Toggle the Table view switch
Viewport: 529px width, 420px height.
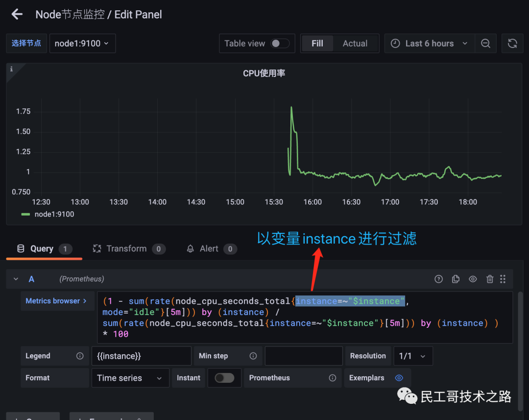(x=280, y=43)
